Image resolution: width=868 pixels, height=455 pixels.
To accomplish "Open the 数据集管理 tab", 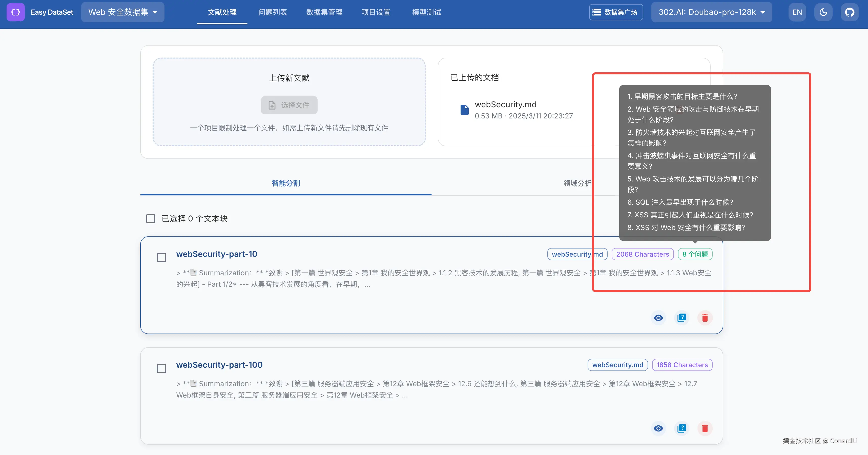I will pyautogui.click(x=324, y=12).
